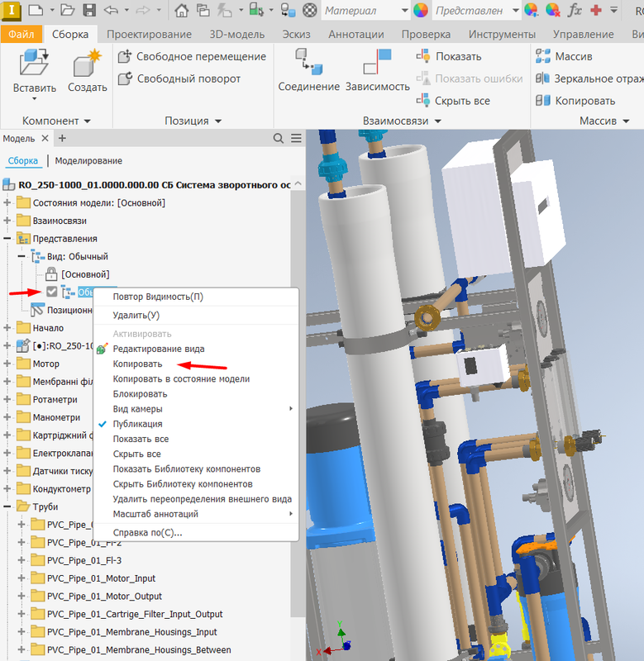Viewport: 644px width, 661px height.
Task: Click the Соединение joint tool
Action: 308,70
